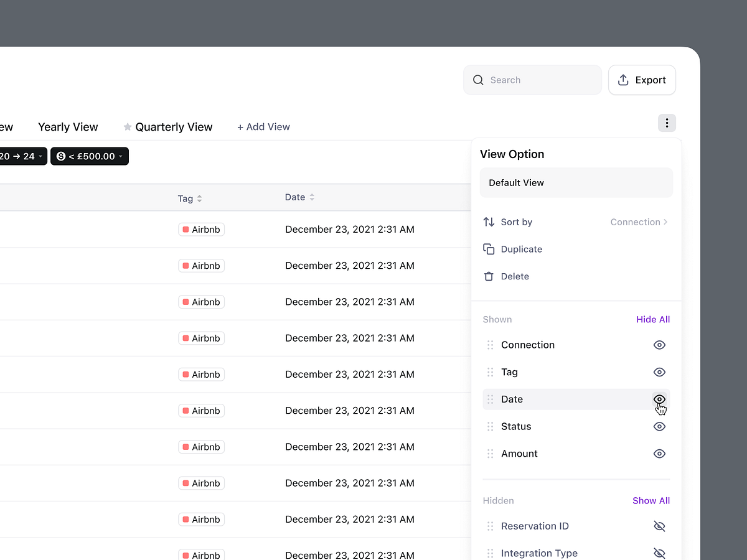
Task: Click the drag handle next to Status
Action: [491, 426]
